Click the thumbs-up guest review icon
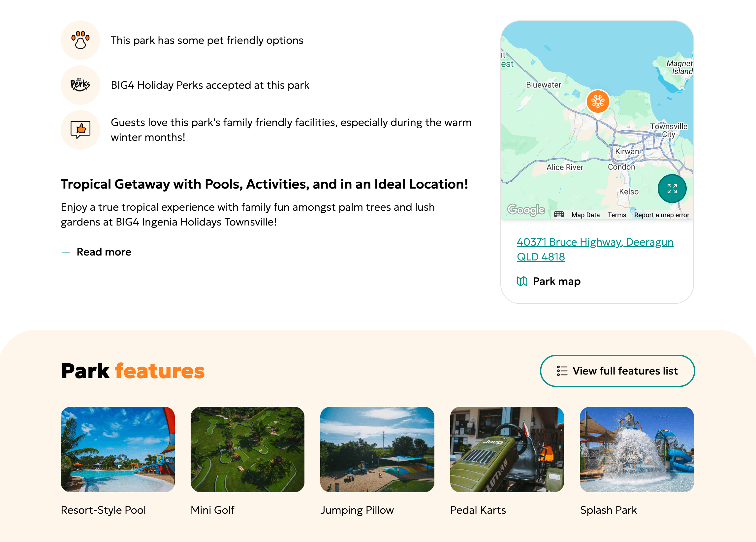The image size is (756, 542). (80, 130)
